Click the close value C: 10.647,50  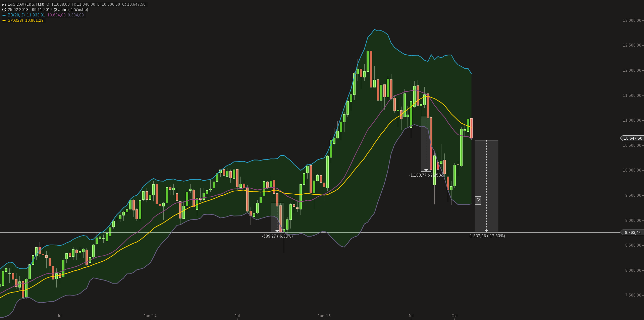point(134,4)
